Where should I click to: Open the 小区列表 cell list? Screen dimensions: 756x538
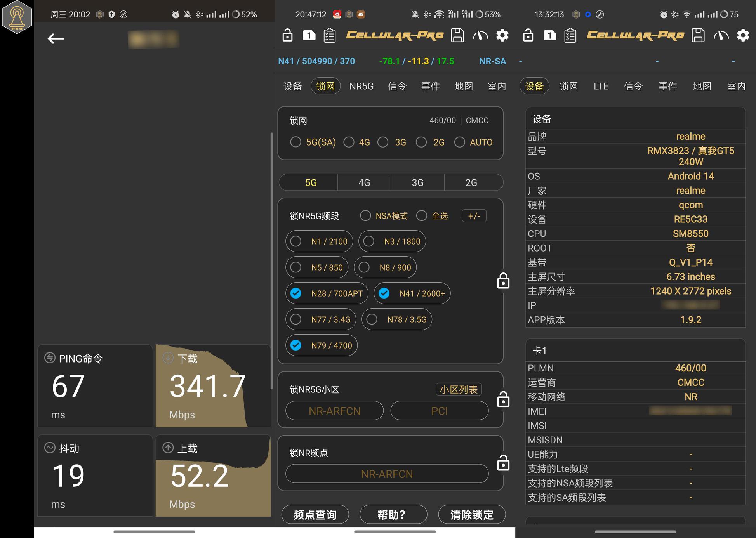(459, 389)
